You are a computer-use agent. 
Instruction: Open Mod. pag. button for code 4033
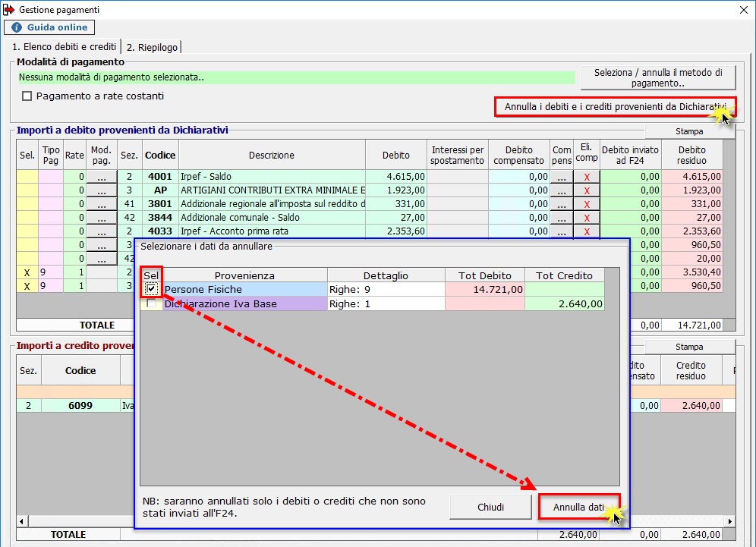[x=101, y=231]
